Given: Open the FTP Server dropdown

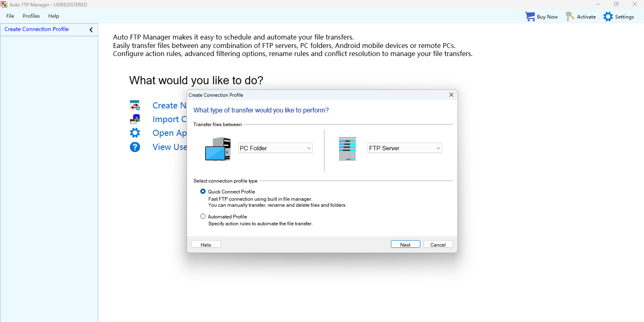Looking at the screenshot, I should coord(405,148).
